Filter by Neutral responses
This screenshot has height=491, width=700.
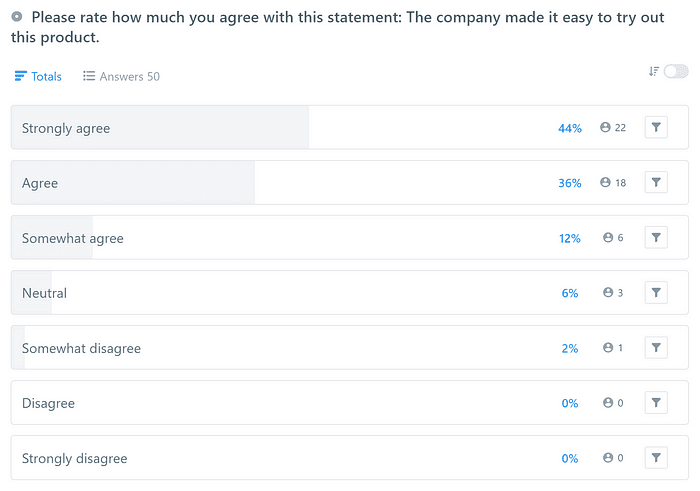point(656,293)
